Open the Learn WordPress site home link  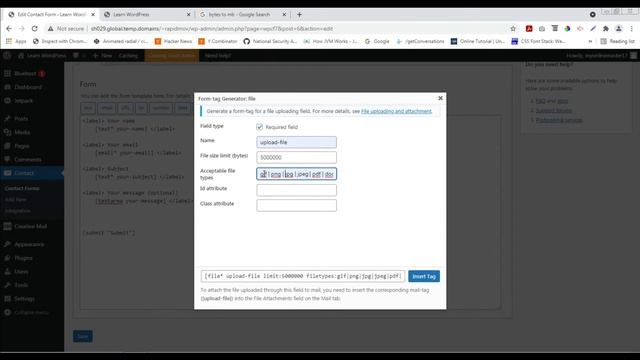coord(42,56)
